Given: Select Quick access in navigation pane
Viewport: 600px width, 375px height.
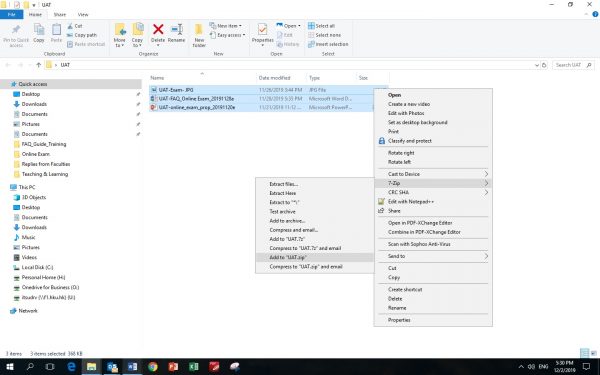Looking at the screenshot, I should tap(33, 84).
